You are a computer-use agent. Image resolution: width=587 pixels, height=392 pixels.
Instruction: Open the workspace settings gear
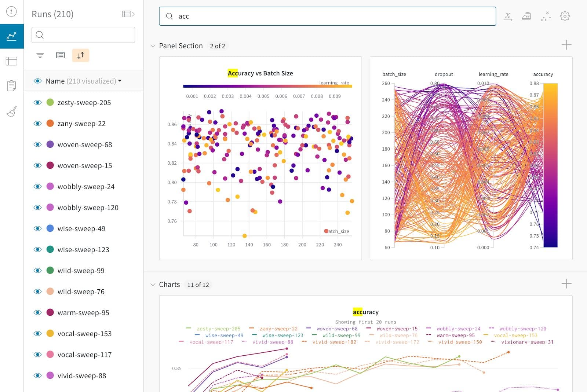pos(565,16)
